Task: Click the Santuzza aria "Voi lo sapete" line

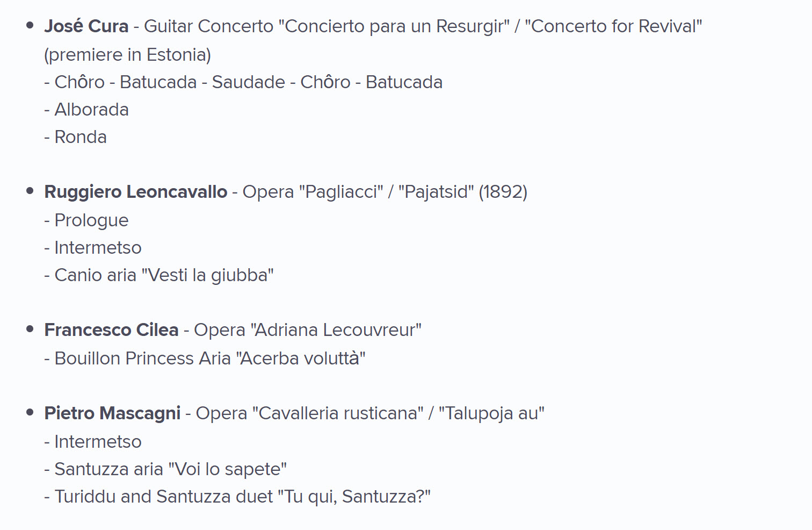Action: tap(165, 469)
